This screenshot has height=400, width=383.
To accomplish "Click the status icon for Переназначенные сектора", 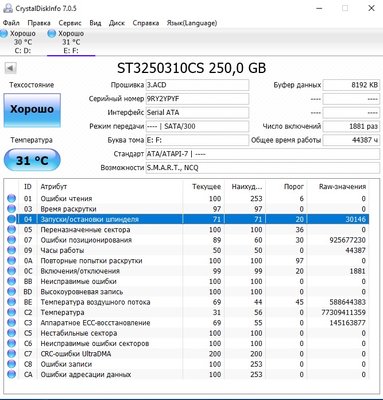I will [x=11, y=230].
